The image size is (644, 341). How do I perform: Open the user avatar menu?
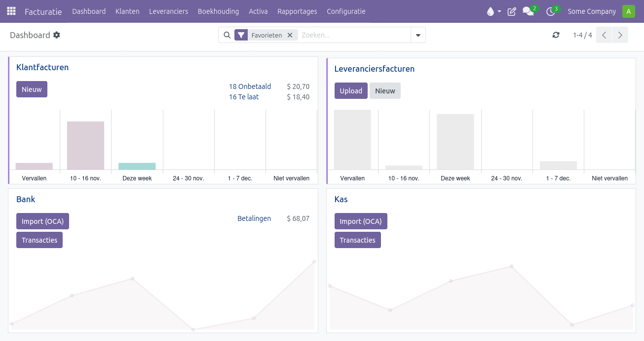[628, 11]
